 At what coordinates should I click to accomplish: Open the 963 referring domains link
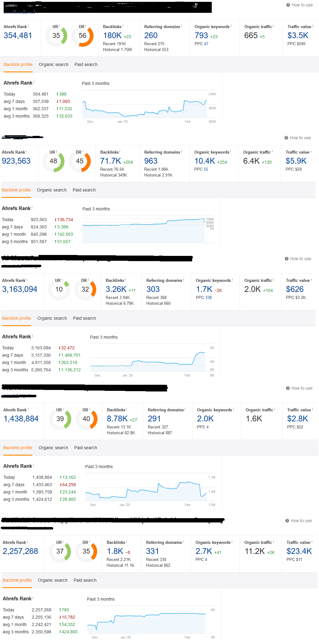(151, 161)
